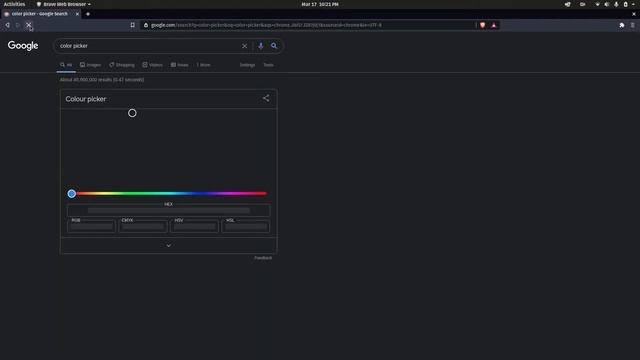Viewport: 640px width, 360px height.
Task: Click the address bar URL
Action: coord(266,25)
